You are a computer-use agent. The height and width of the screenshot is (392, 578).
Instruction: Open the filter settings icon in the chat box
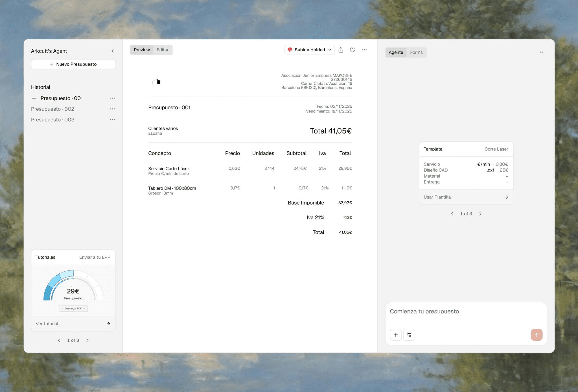pos(409,335)
